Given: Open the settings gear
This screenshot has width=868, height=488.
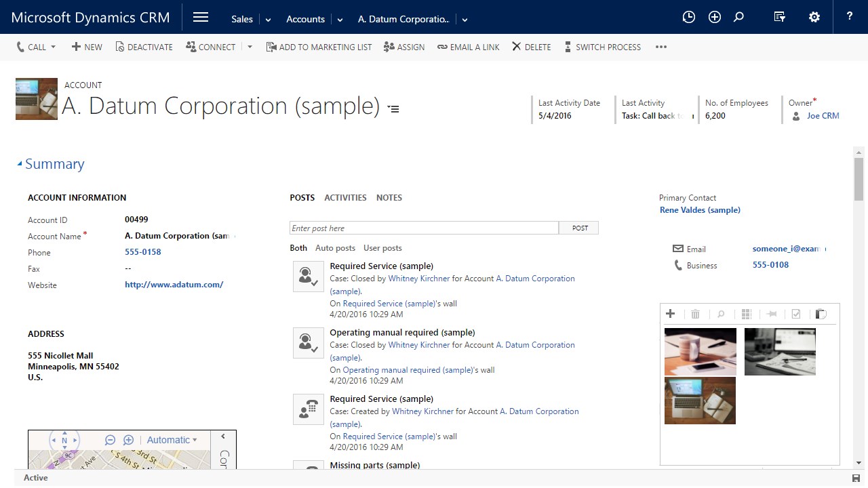Looking at the screenshot, I should click(x=814, y=18).
